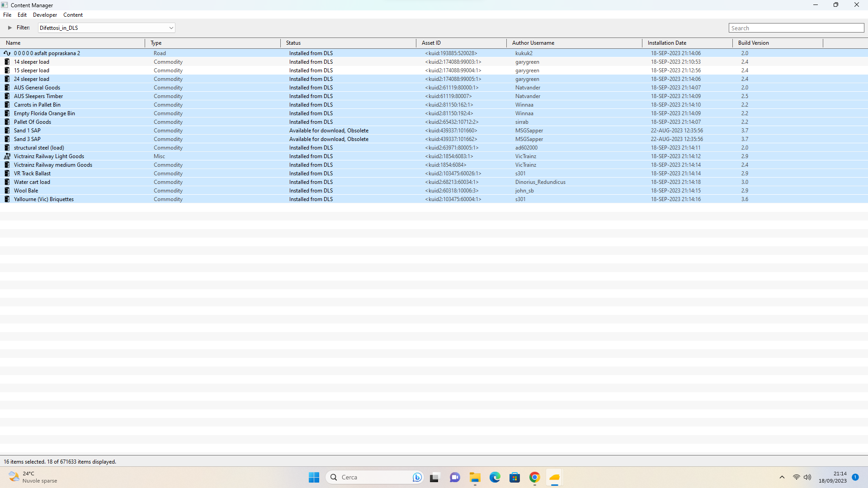Sort by the Author Username column header
This screenshot has width=868, height=488.
pos(574,43)
